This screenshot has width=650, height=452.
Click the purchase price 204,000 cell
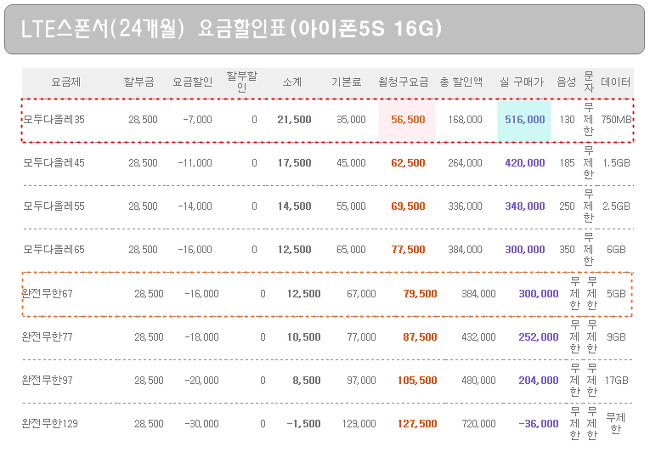point(538,380)
